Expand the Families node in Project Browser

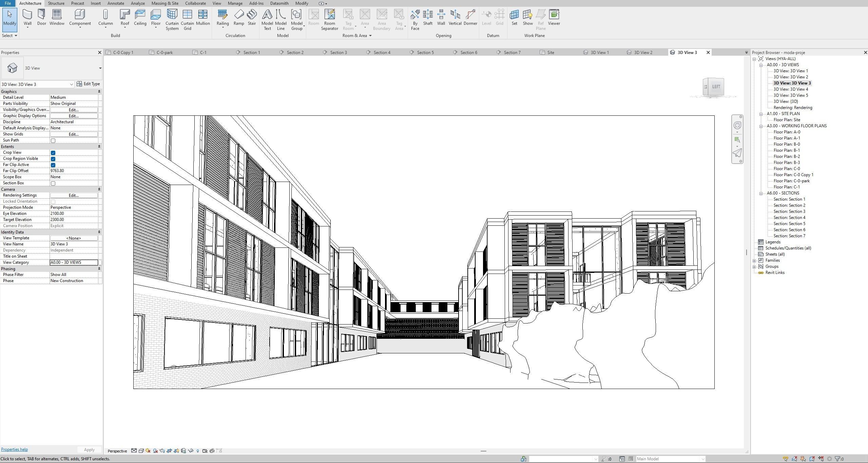point(754,261)
